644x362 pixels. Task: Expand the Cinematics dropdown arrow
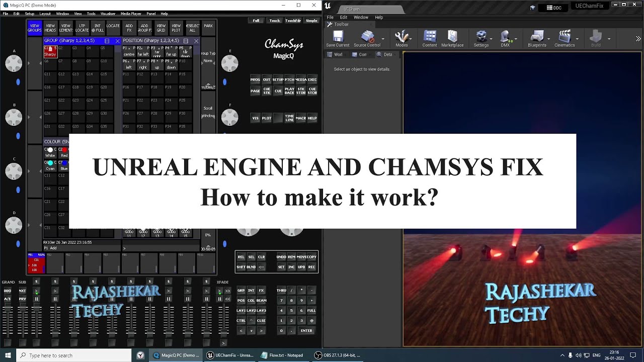click(x=578, y=39)
